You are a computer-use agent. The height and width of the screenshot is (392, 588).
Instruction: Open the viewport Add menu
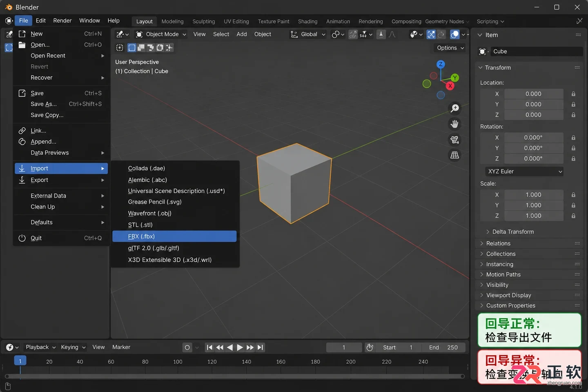[242, 34]
